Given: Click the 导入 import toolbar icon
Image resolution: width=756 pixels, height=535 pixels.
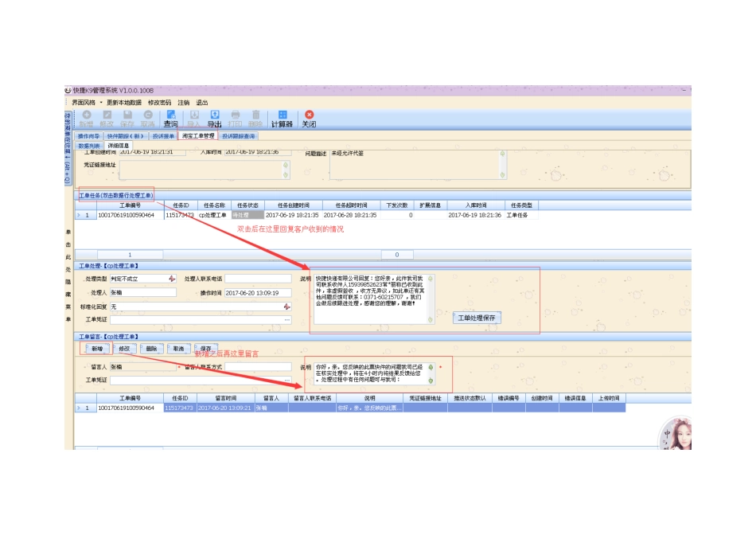Looking at the screenshot, I should (x=193, y=119).
